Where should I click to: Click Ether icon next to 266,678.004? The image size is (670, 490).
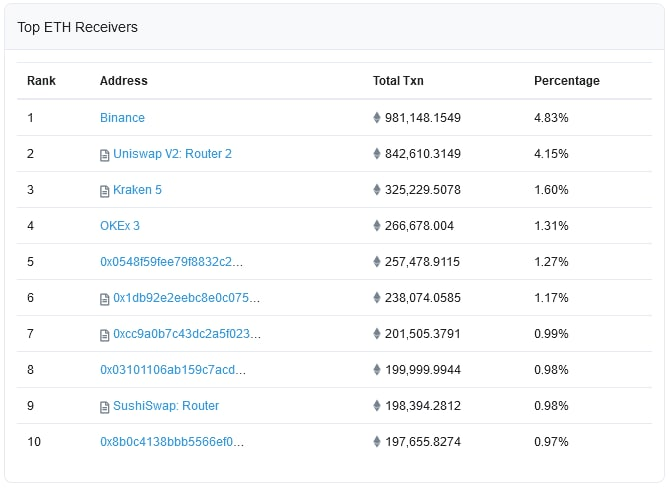tap(376, 225)
